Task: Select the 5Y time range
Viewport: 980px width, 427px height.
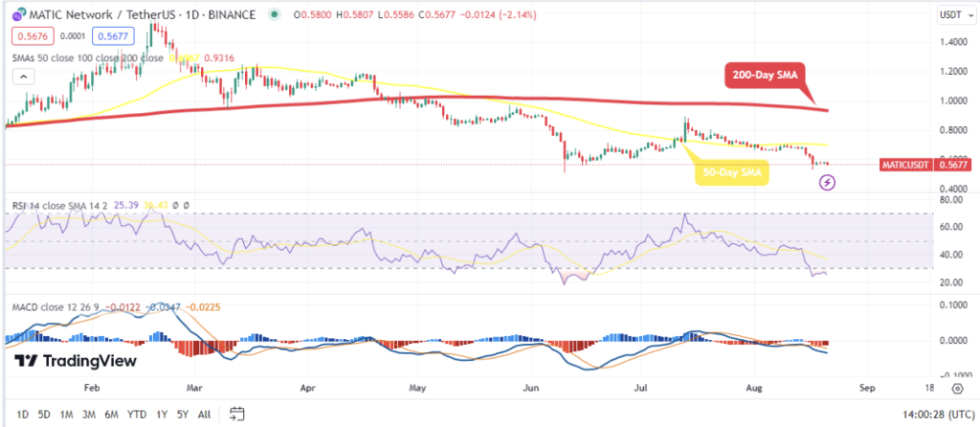Action: coord(183,414)
